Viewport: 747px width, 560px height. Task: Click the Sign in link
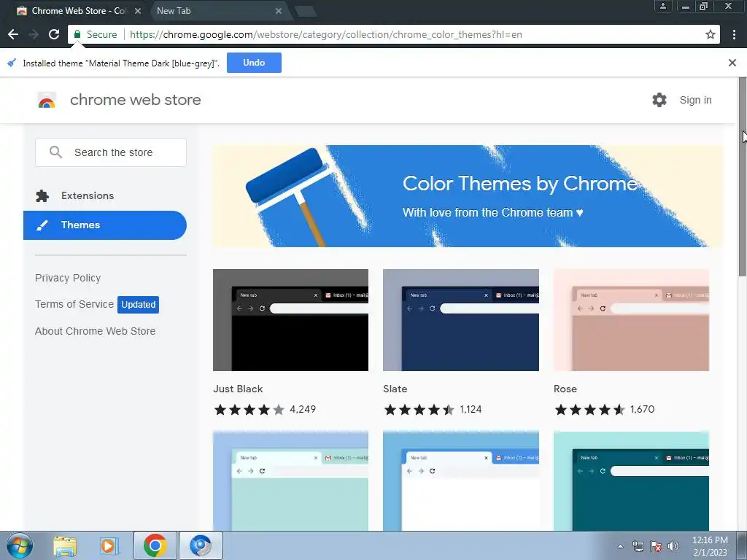[x=695, y=100]
